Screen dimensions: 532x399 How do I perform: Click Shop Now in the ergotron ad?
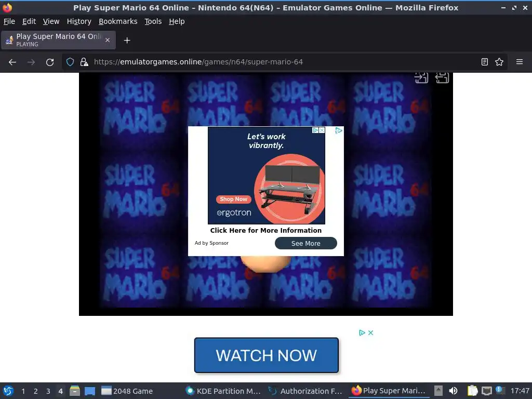click(233, 199)
